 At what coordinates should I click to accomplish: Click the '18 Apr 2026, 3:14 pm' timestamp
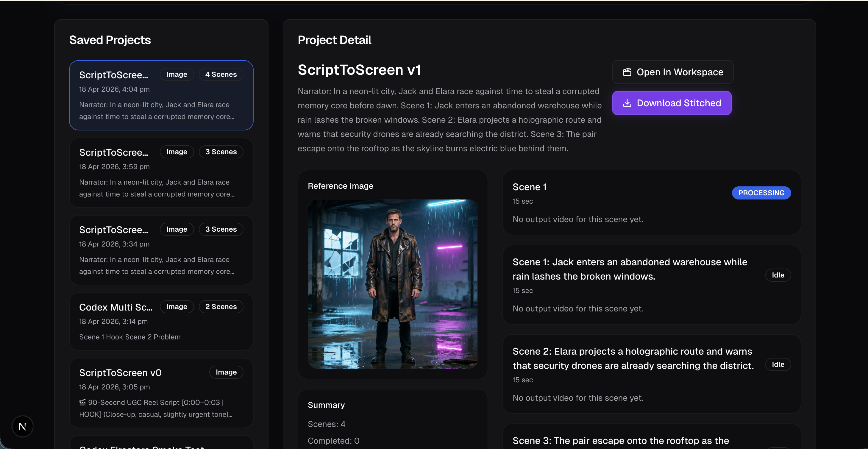(113, 322)
